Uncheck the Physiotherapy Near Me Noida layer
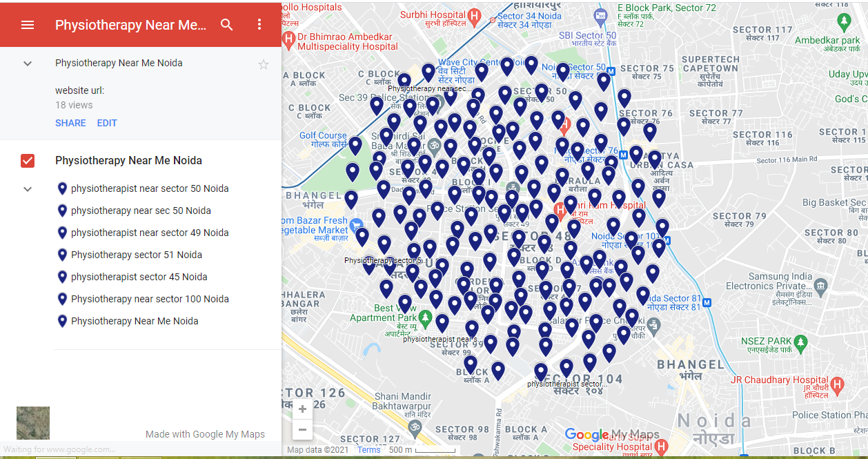The height and width of the screenshot is (459, 868). (27, 160)
